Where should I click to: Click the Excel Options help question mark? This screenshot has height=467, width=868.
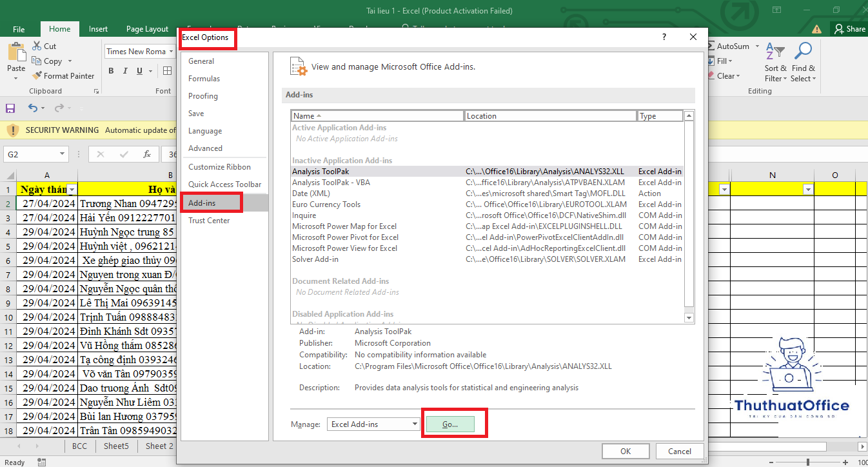[x=664, y=37]
